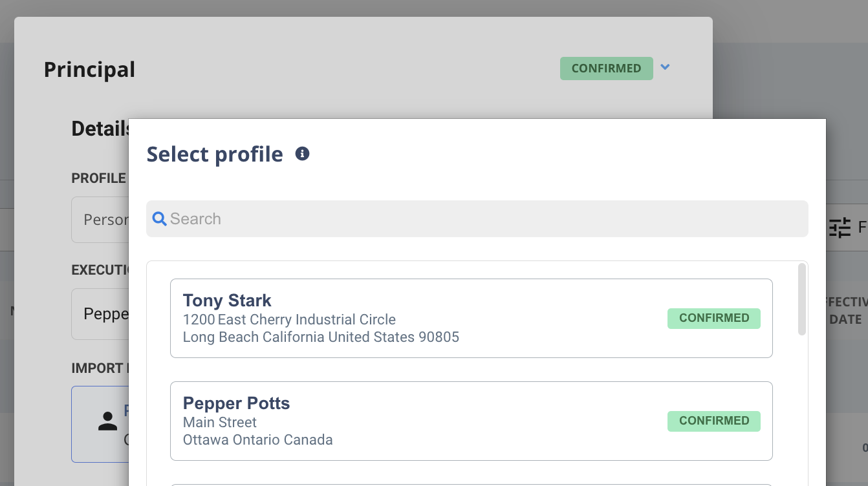Click the Select profile dialog title
868x486 pixels.
[215, 154]
